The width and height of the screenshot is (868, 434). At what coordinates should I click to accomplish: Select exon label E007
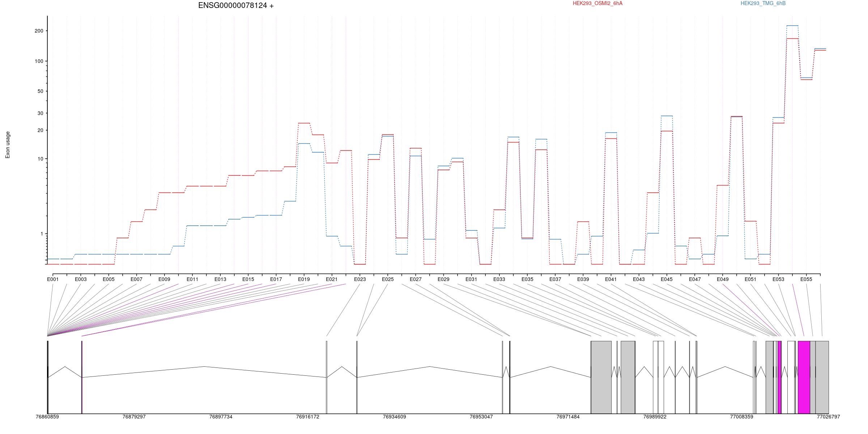(136, 279)
